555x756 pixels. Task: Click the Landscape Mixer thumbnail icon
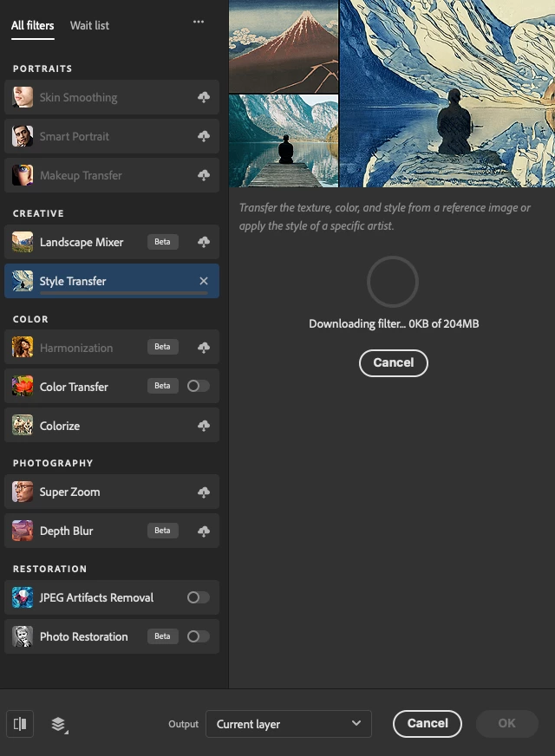click(x=23, y=242)
